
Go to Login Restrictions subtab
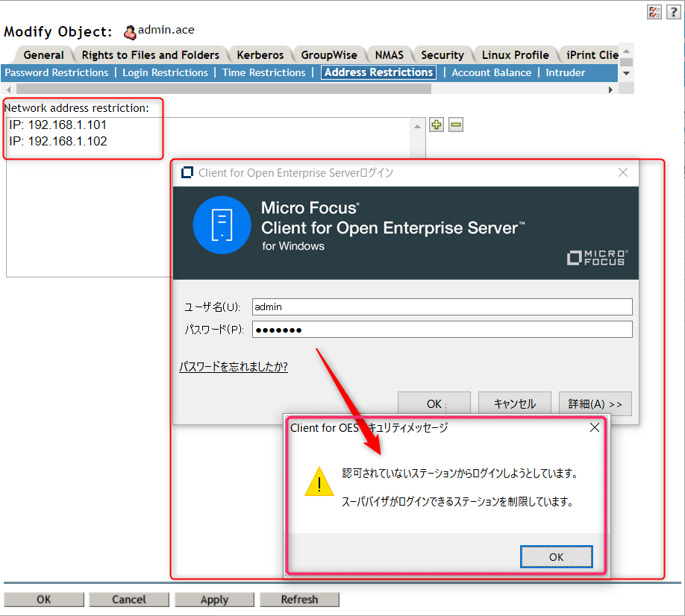coord(165,72)
